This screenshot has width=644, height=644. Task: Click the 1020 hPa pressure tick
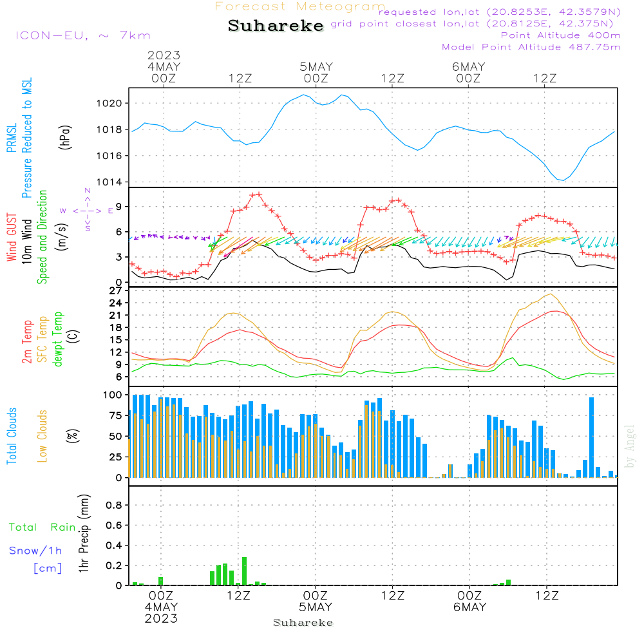(109, 104)
